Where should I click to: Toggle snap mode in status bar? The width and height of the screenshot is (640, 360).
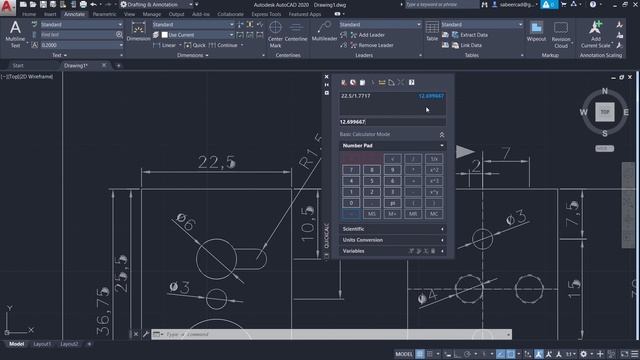click(x=430, y=354)
